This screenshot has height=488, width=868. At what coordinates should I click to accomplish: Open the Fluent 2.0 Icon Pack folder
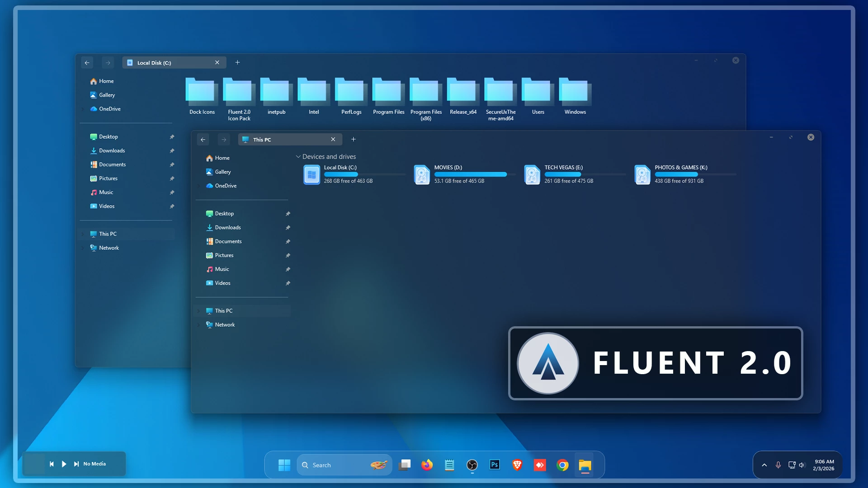(x=239, y=99)
